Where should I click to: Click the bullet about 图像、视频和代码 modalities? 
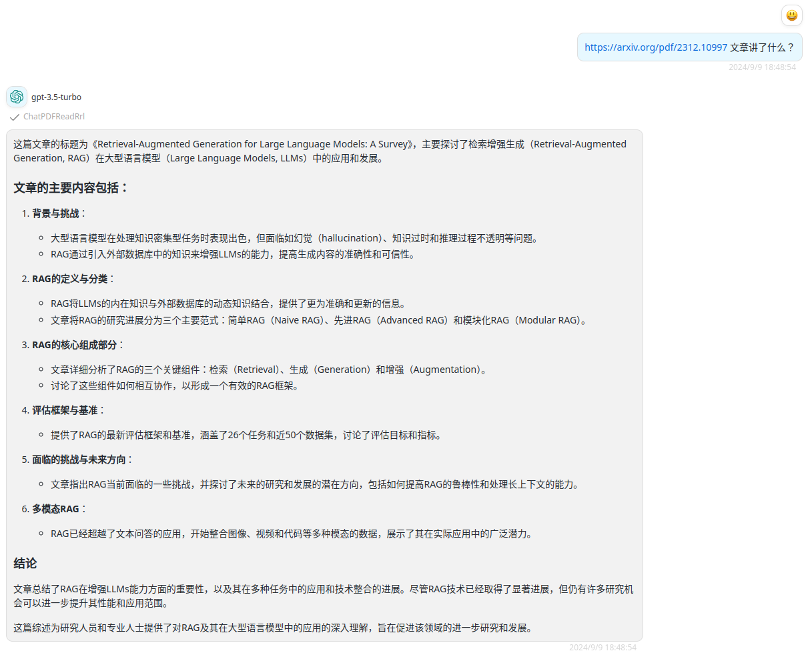pos(292,534)
